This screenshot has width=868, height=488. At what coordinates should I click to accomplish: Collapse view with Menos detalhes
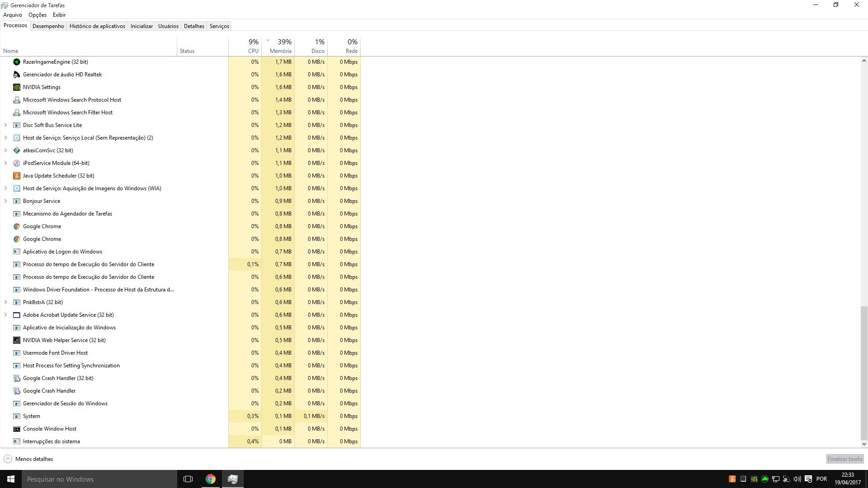[x=28, y=459]
